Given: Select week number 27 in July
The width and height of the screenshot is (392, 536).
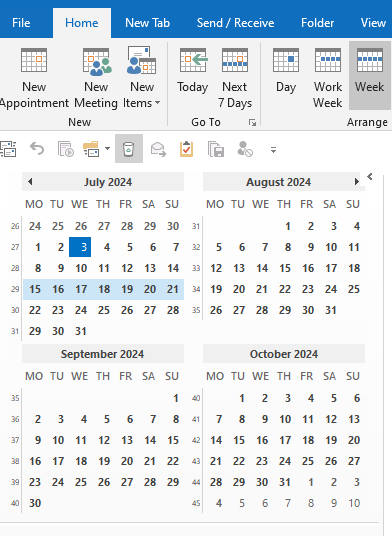Looking at the screenshot, I should (15, 247).
